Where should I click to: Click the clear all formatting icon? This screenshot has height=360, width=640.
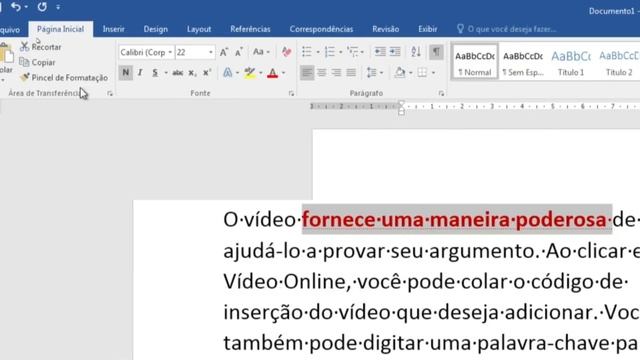[287, 52]
